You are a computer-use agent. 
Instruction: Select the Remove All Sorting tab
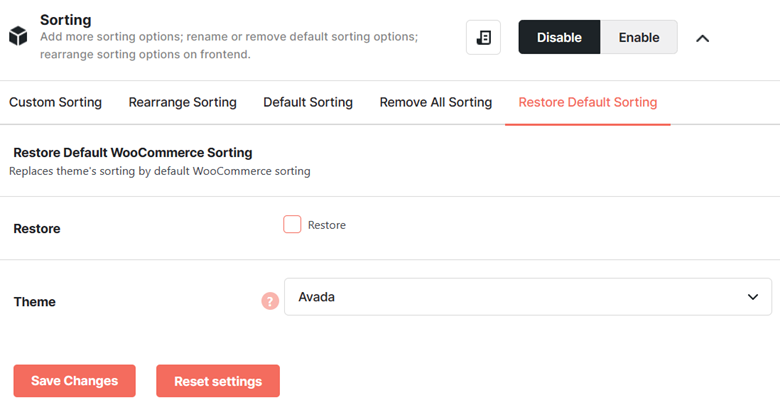pyautogui.click(x=436, y=102)
